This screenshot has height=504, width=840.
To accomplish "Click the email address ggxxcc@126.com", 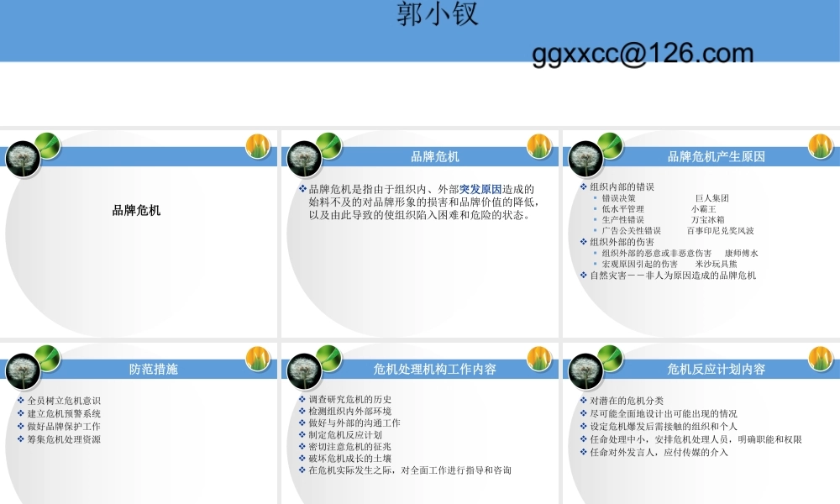I will click(x=643, y=54).
